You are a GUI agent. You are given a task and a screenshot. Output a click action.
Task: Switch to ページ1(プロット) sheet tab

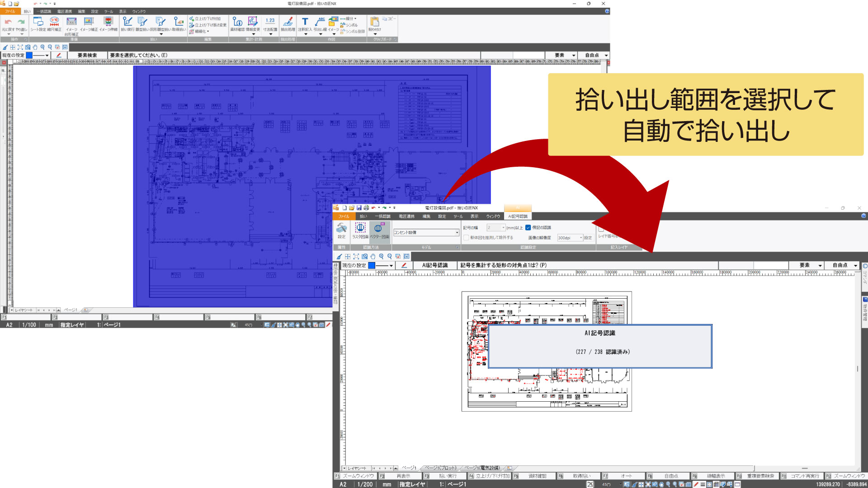pyautogui.click(x=440, y=468)
